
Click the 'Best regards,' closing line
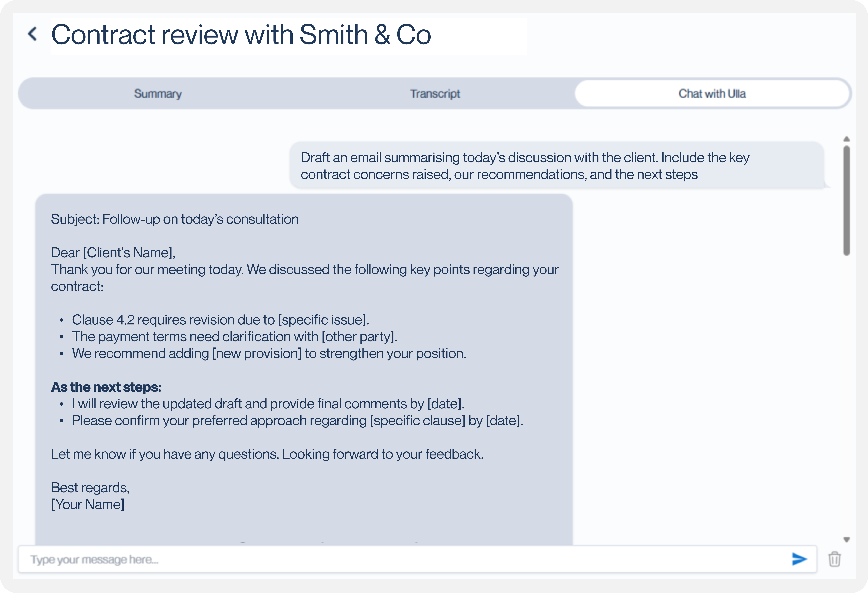(x=90, y=488)
